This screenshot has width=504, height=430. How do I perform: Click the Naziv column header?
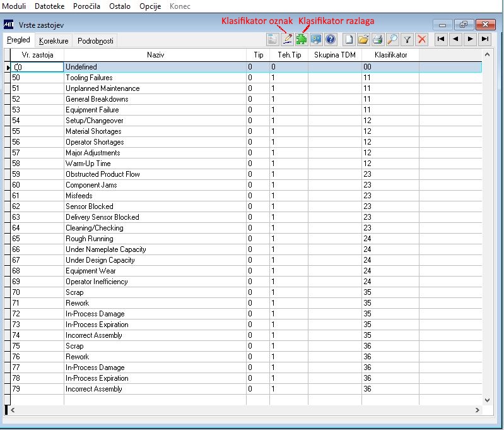[155, 55]
